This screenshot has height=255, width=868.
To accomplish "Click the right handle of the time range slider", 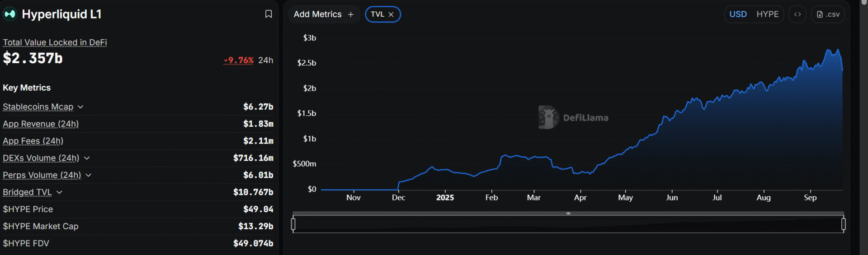I will (x=843, y=224).
